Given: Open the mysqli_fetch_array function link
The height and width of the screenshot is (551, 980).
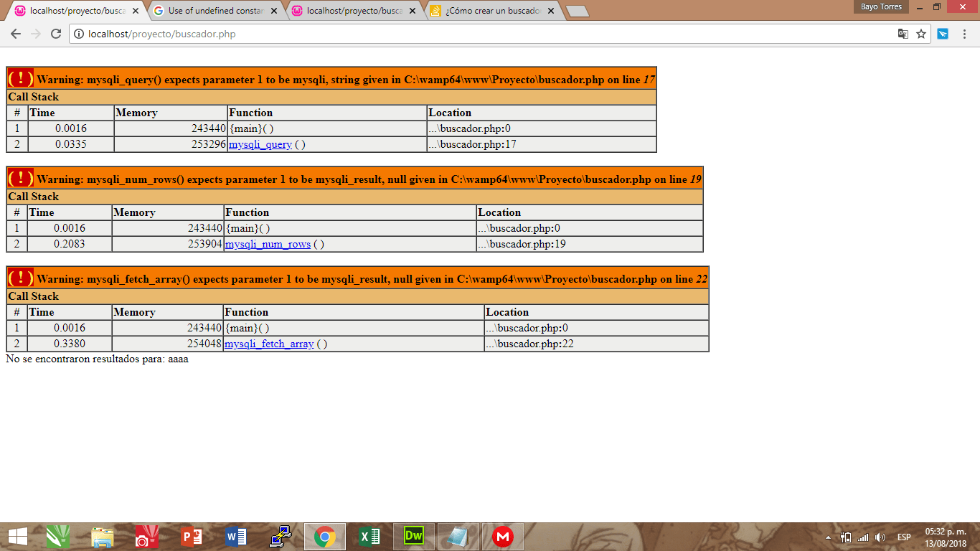Looking at the screenshot, I should coord(269,344).
